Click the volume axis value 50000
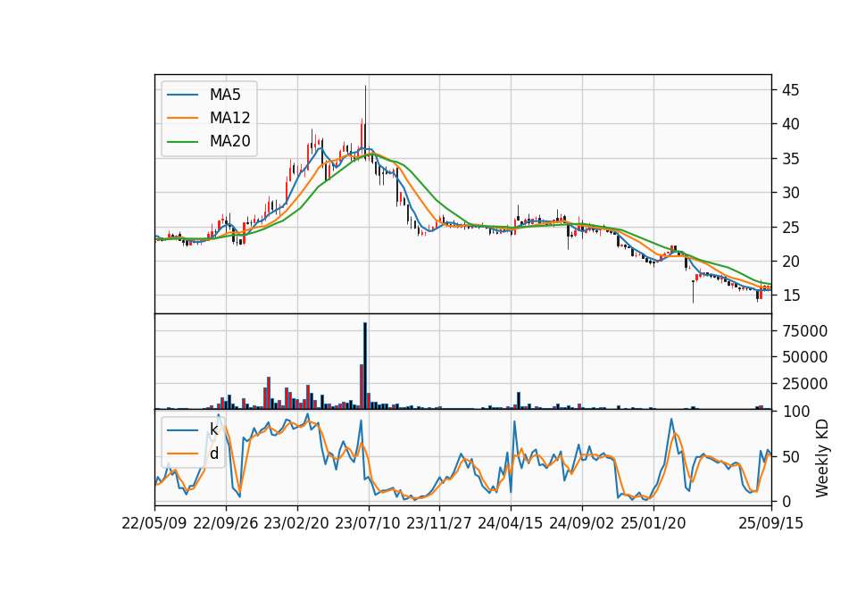 [804, 357]
